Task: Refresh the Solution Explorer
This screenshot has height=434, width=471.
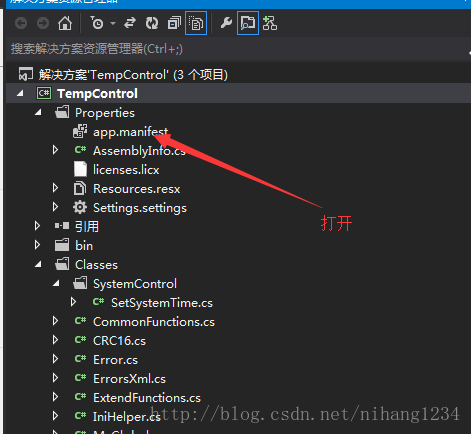Action: 152,23
